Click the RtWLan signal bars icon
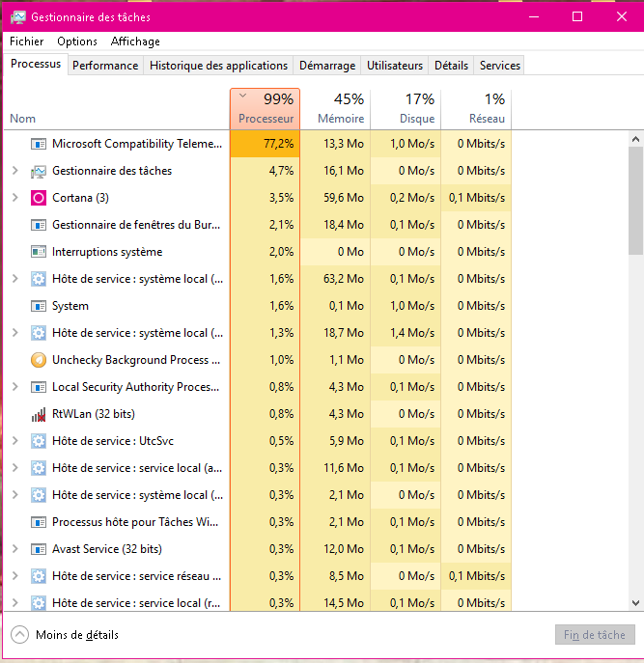644x663 pixels. coord(39,414)
